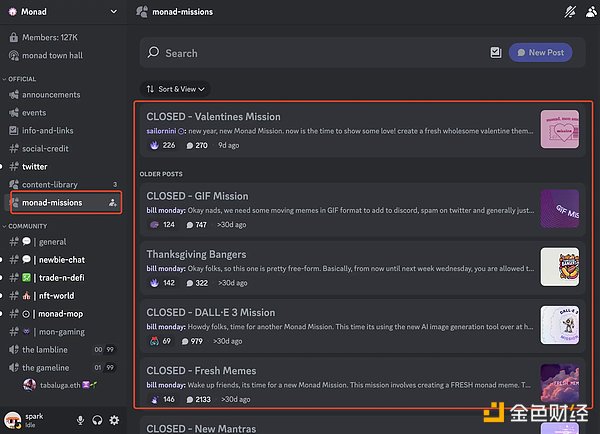Click the spark user avatar
The height and width of the screenshot is (434, 600).
pos(13,420)
